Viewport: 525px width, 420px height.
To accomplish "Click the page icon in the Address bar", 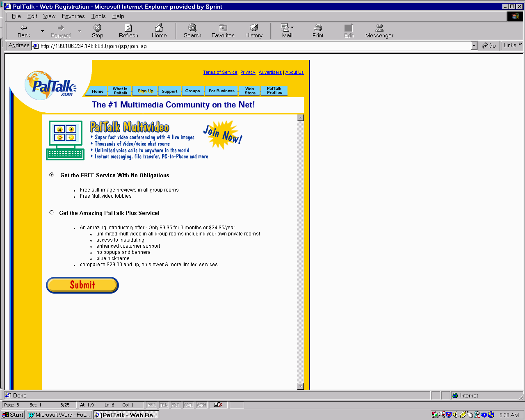I will [35, 46].
